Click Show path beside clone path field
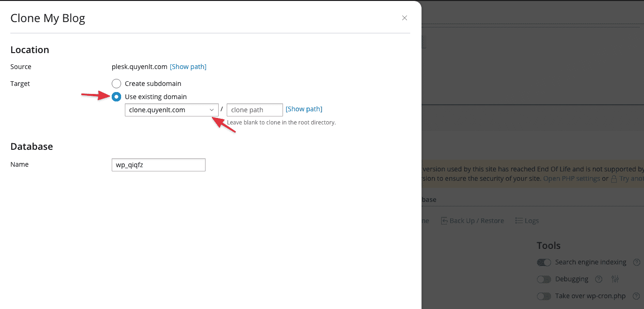The width and height of the screenshot is (644, 309). (x=304, y=109)
